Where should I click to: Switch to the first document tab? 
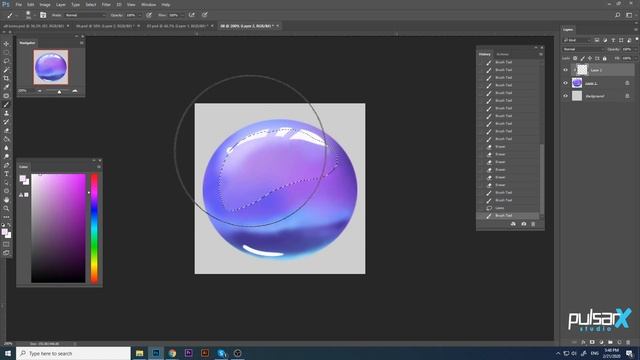click(x=34, y=26)
